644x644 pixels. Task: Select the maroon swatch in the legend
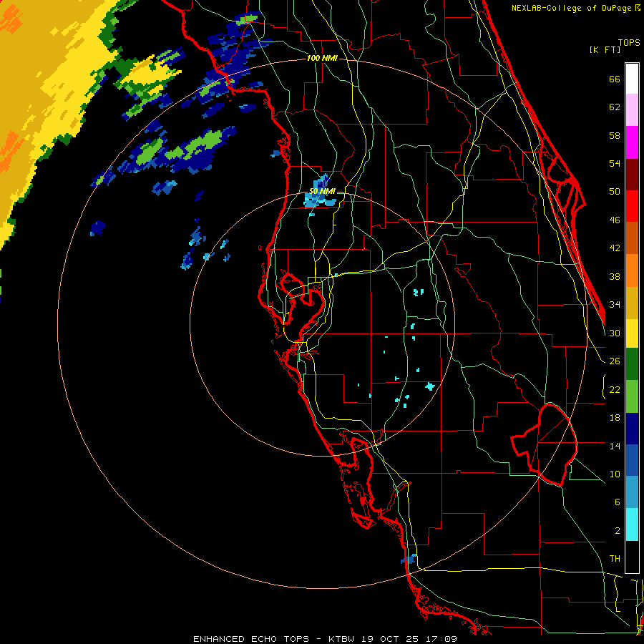pyautogui.click(x=632, y=174)
